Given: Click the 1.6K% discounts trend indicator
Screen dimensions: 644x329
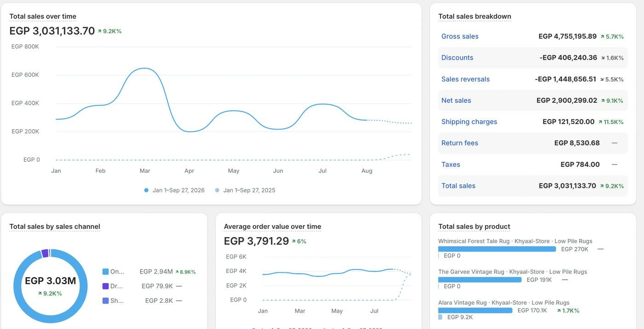Looking at the screenshot, I should (612, 58).
